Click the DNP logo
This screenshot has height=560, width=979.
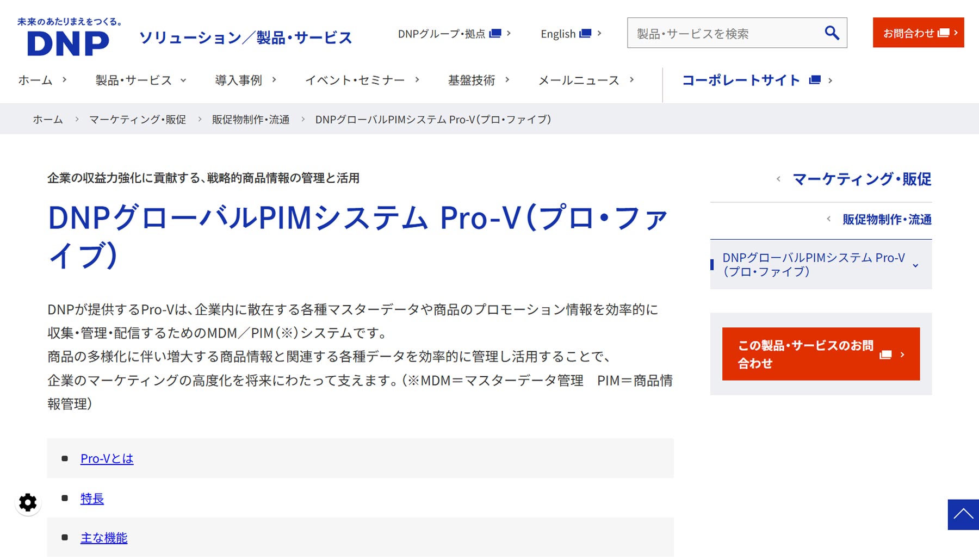click(69, 36)
